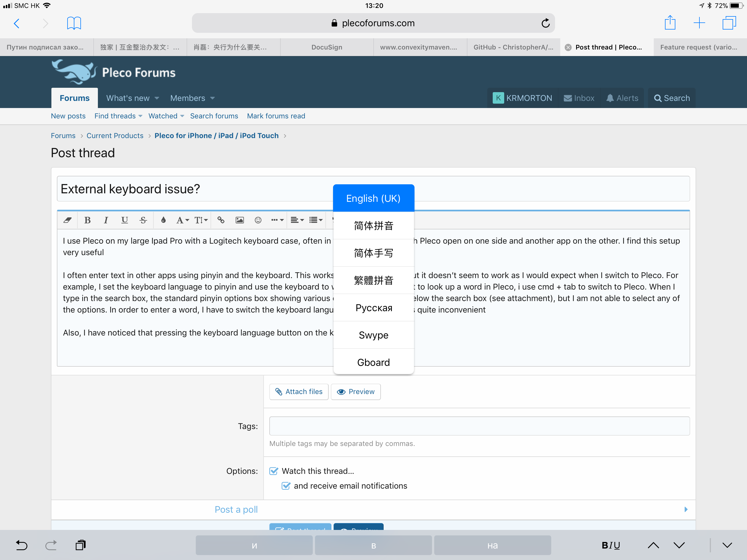
Task: Add a new Safari tab
Action: 699,23
